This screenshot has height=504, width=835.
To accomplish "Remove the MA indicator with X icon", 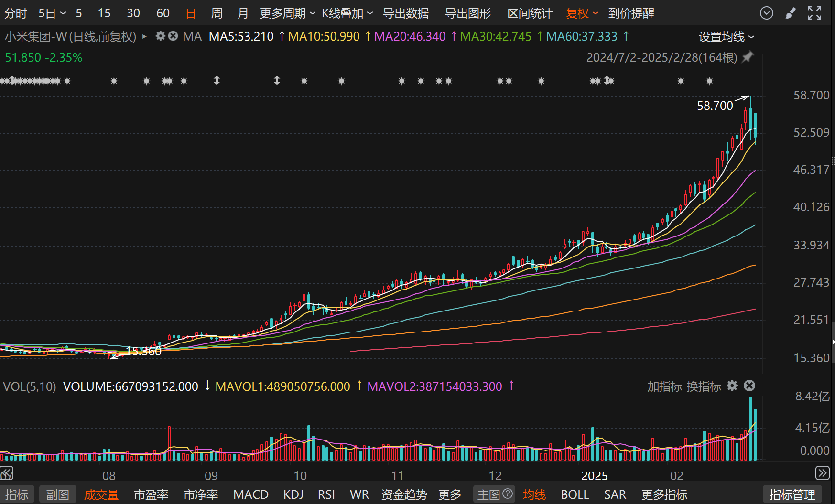I will (173, 36).
